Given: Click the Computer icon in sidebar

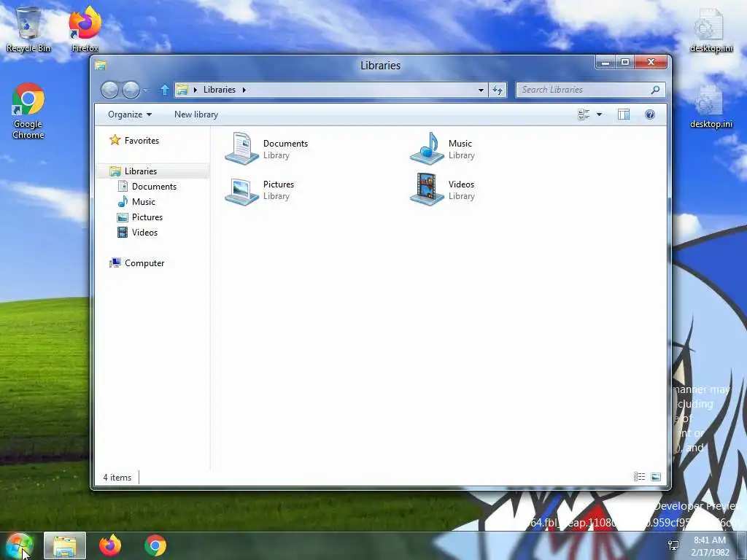Looking at the screenshot, I should click(x=115, y=262).
